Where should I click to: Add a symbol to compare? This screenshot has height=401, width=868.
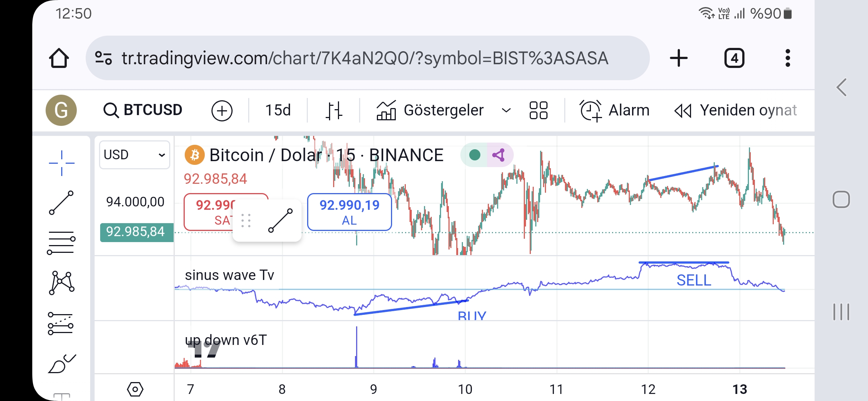pos(222,111)
